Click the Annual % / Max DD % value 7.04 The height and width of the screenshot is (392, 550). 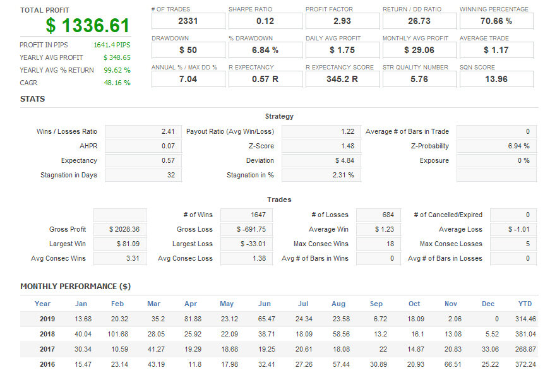pos(188,80)
